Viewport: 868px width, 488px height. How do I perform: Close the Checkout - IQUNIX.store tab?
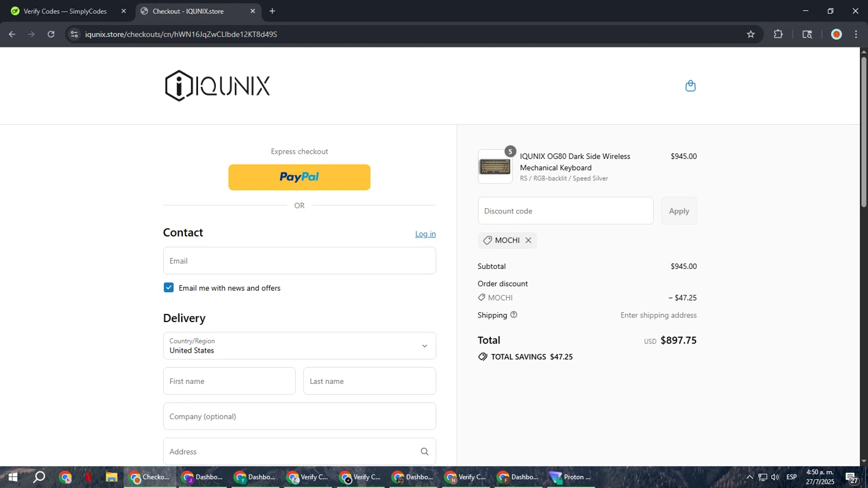[253, 11]
